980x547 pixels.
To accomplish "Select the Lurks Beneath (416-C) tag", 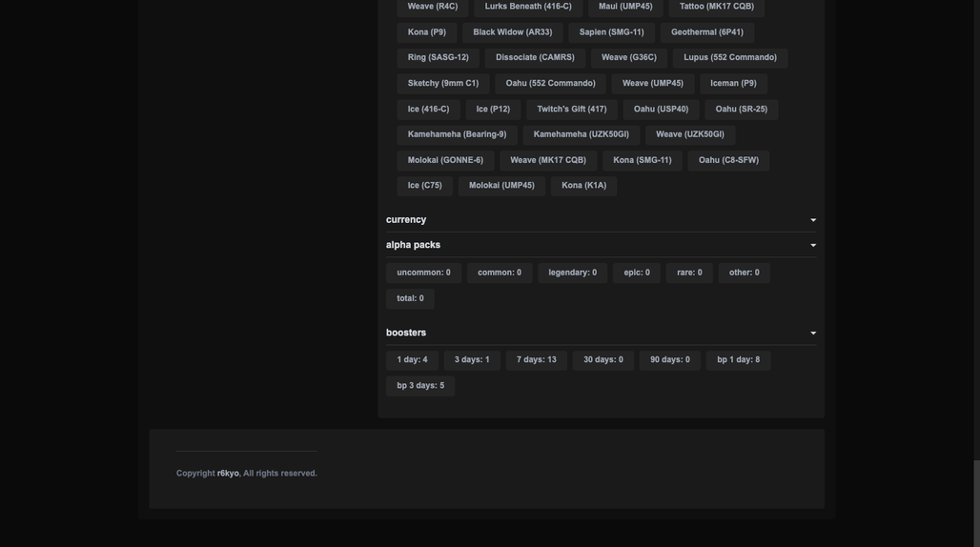I will (x=528, y=7).
